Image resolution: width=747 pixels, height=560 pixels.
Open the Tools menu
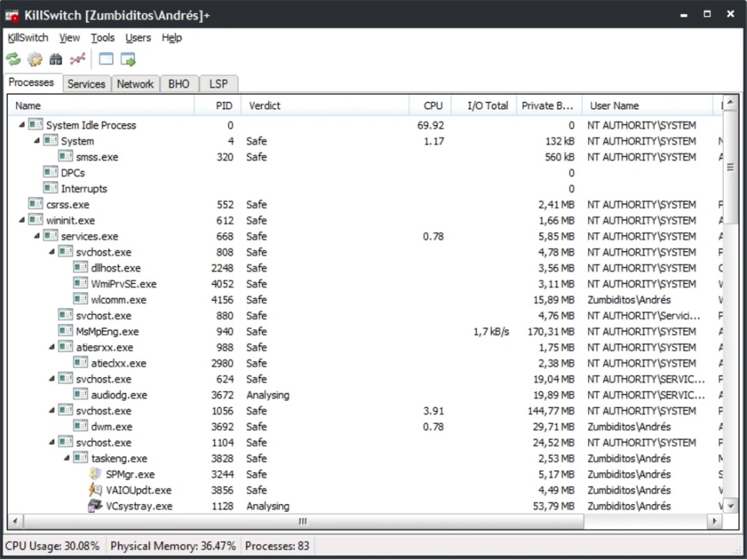102,38
